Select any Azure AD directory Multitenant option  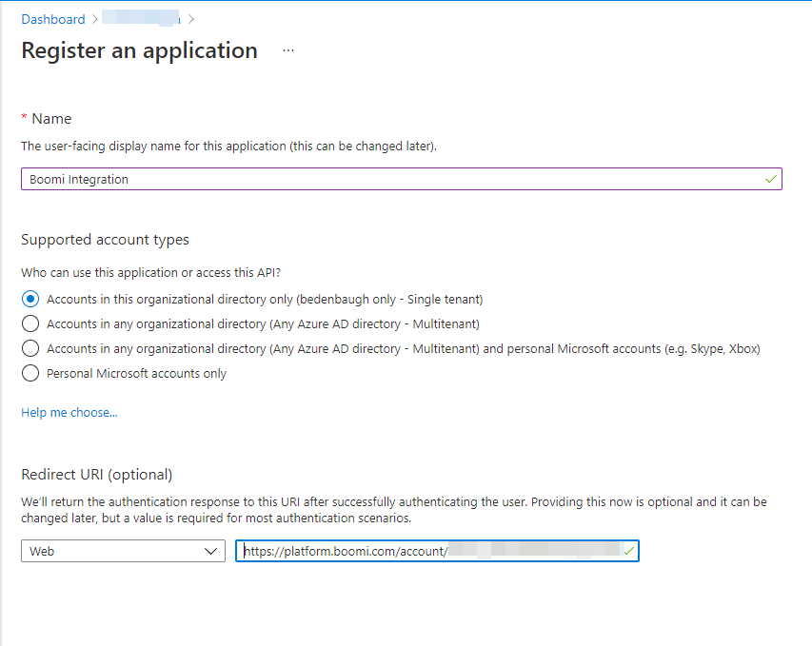[30, 324]
